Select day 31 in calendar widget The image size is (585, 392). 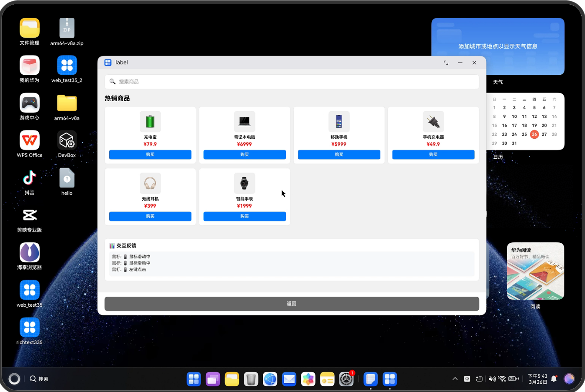click(x=514, y=143)
